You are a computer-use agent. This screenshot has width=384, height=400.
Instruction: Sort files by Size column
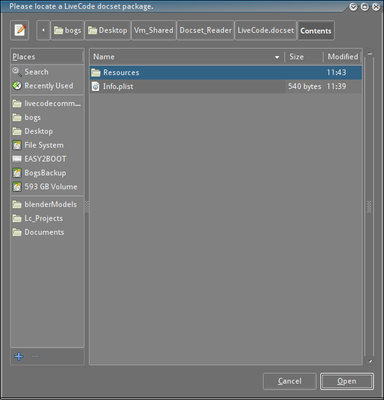tap(304, 57)
